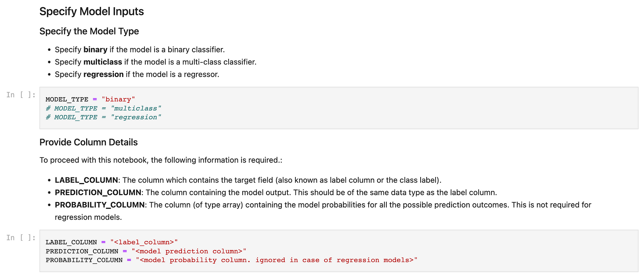The height and width of the screenshot is (277, 644).
Task: Click the "<label_column>" string value
Action: (144, 242)
